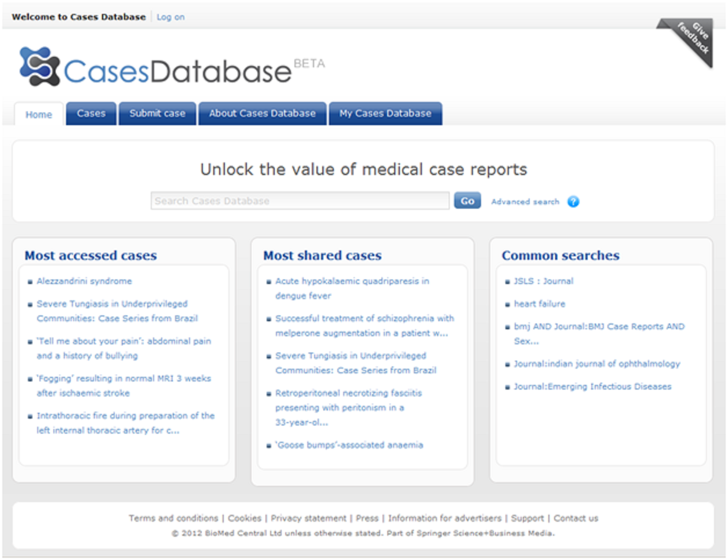Viewport: 728px width, 560px height.
Task: Open the Alezzandrini syndrome case
Action: (x=84, y=281)
